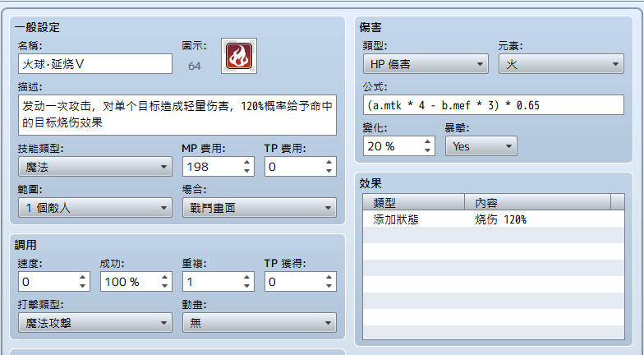Increase TP 費用 with up arrow
Screen dimensions: 644x355
point(329,163)
